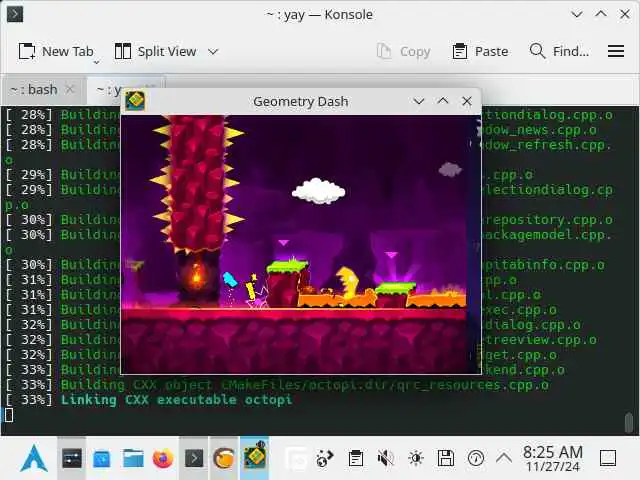Open a New Tab in Konsole
The width and height of the screenshot is (640, 480).
coord(56,52)
